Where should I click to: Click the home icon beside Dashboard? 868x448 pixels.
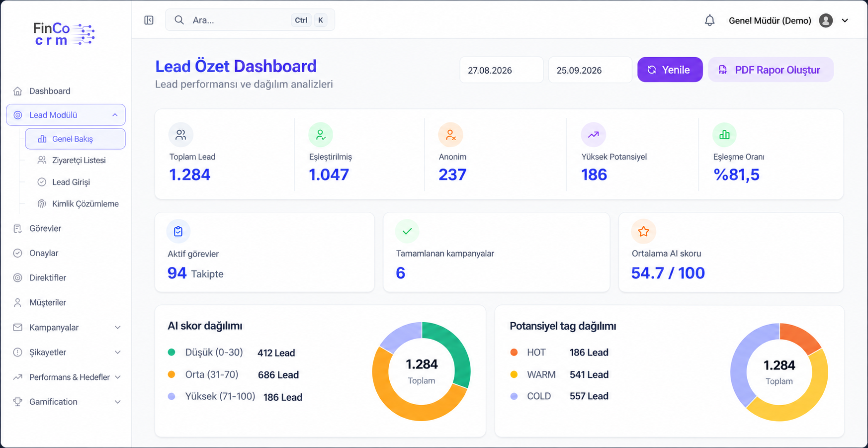(x=18, y=91)
